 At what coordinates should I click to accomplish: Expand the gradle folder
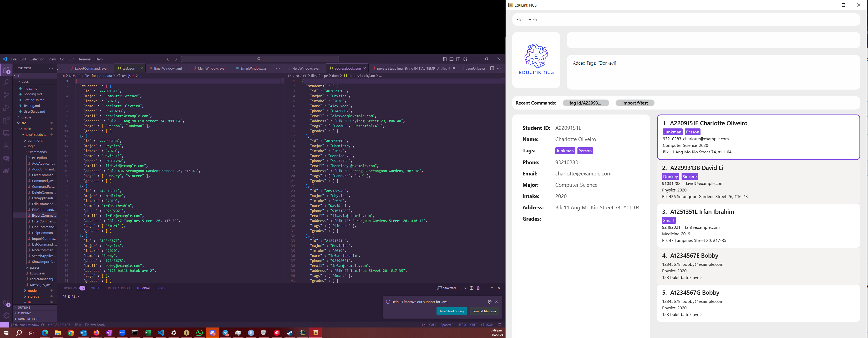click(x=26, y=117)
